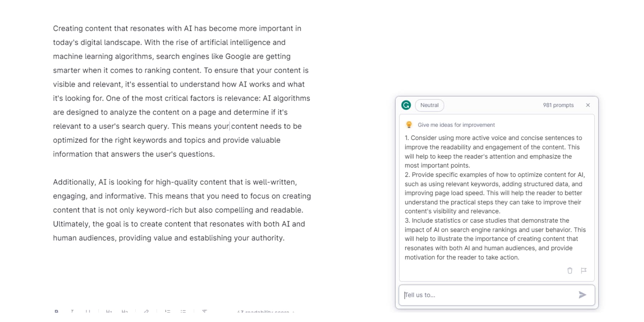Open the 981 prompts list
This screenshot has height=322, width=644.
pyautogui.click(x=558, y=105)
